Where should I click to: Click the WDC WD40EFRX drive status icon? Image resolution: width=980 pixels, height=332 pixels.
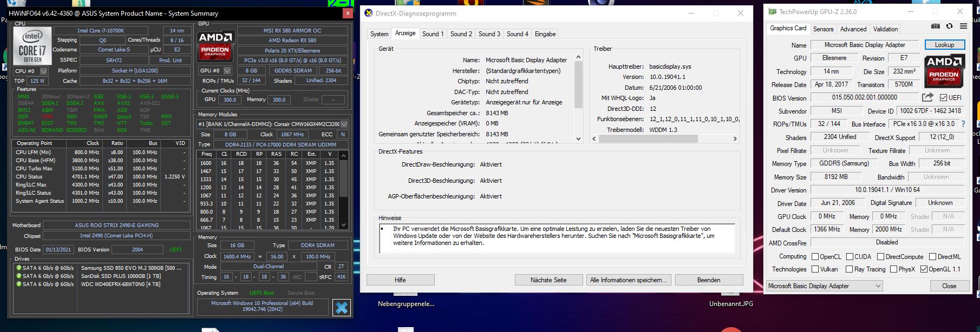(x=19, y=284)
